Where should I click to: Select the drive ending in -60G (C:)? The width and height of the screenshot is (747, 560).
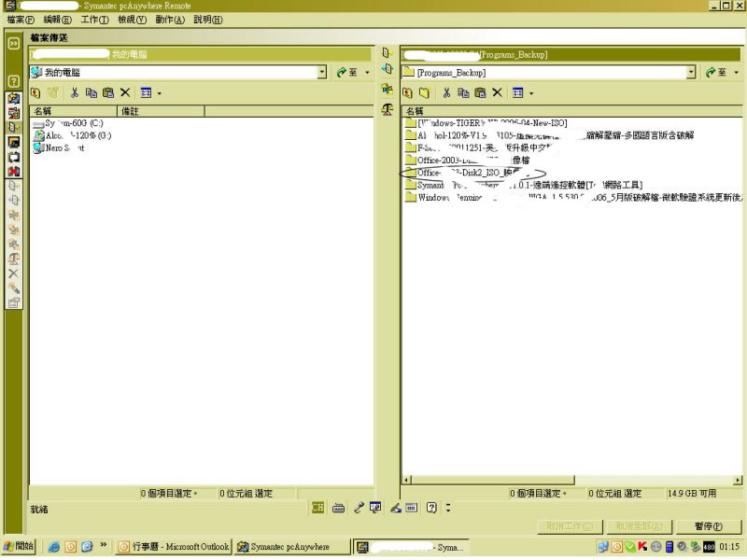point(67,123)
